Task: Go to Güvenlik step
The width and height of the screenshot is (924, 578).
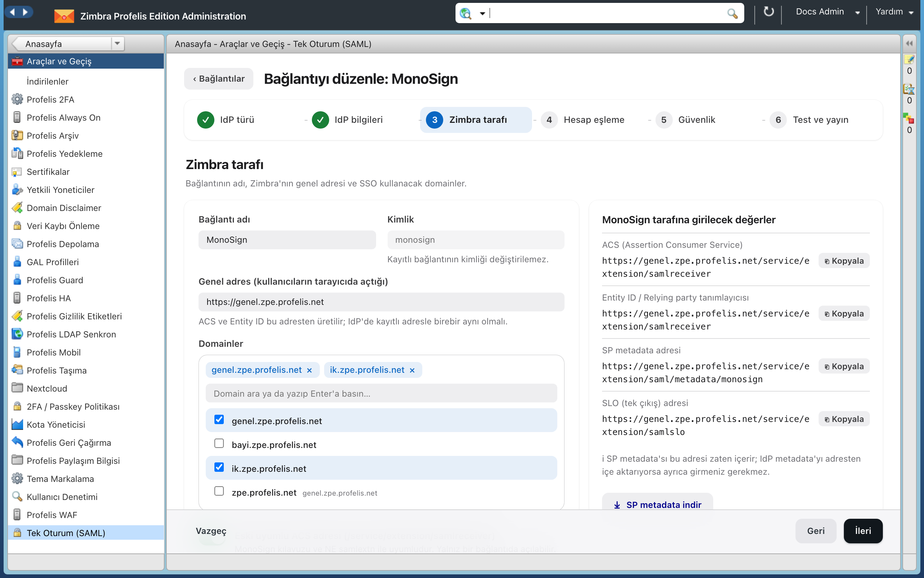Action: (x=685, y=120)
